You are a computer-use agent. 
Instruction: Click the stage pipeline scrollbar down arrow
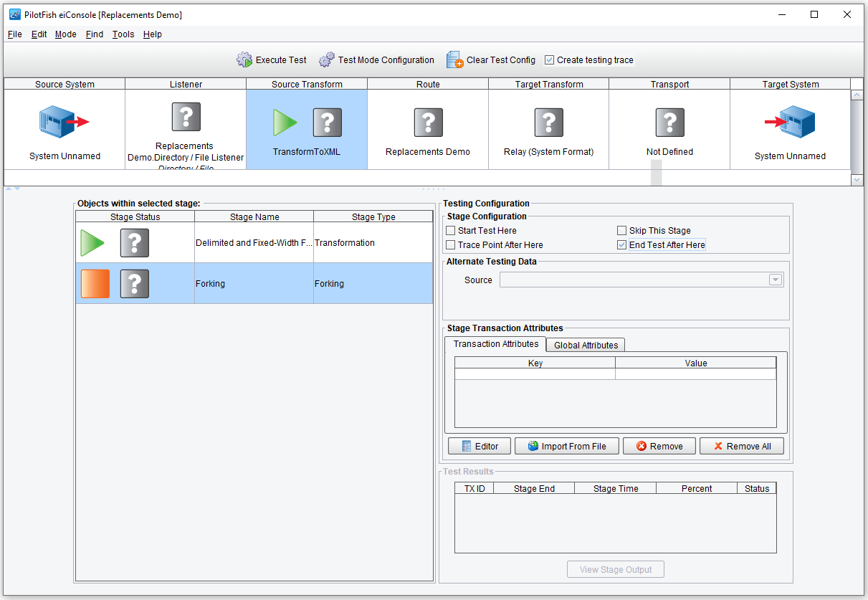(x=857, y=180)
